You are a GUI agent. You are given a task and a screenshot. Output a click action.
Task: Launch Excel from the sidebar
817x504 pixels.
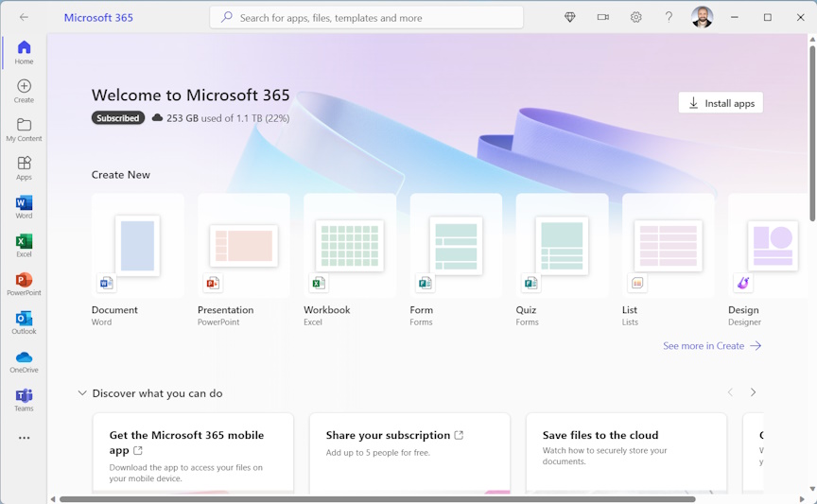point(24,245)
